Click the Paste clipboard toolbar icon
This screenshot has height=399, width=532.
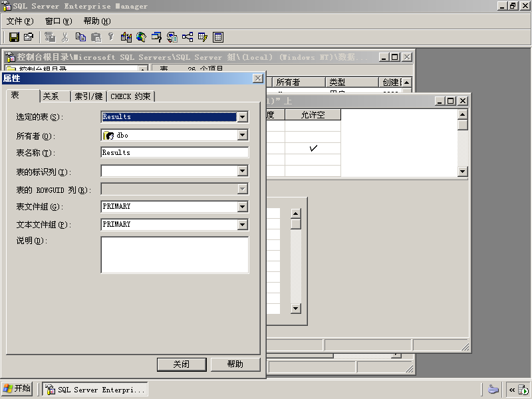[x=96, y=37]
